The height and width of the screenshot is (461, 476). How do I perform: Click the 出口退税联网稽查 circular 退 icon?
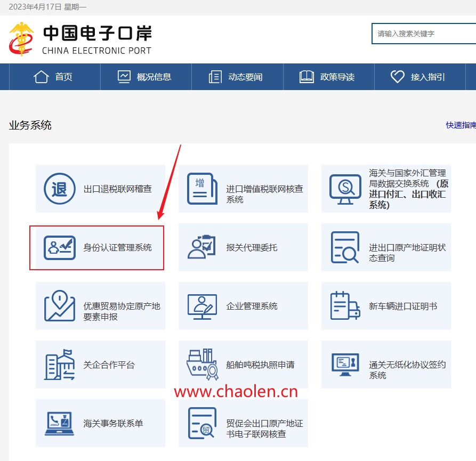(59, 189)
